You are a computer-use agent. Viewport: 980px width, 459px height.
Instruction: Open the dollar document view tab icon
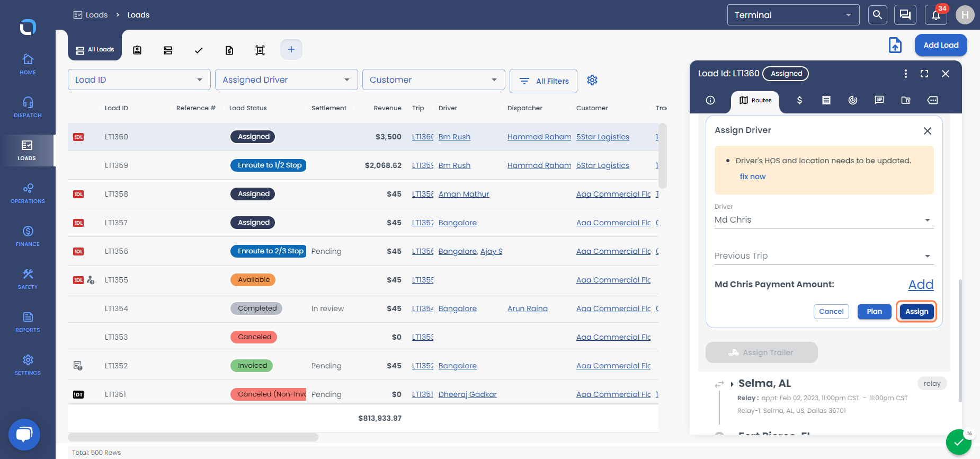[x=229, y=50]
